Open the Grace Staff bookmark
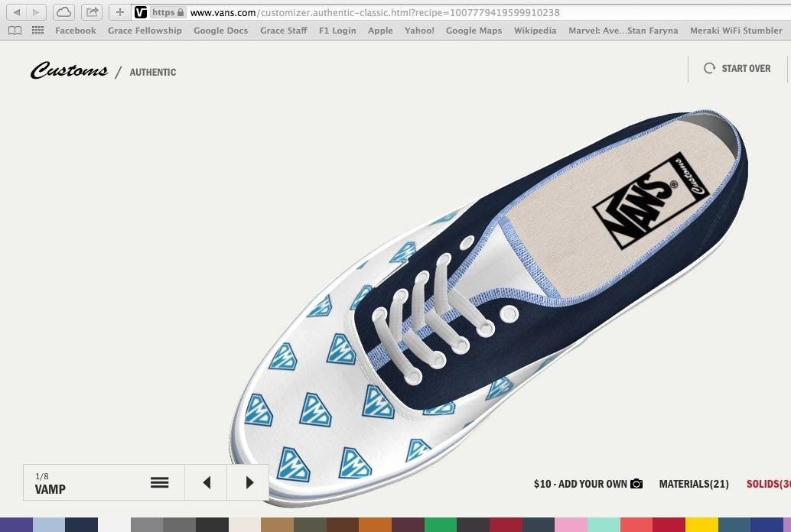Image resolution: width=791 pixels, height=532 pixels. click(284, 31)
